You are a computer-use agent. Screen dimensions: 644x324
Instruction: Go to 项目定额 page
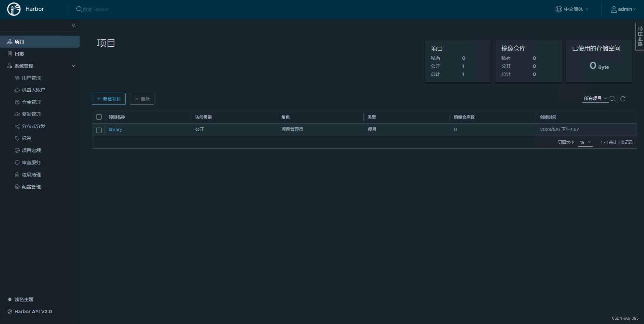point(31,150)
